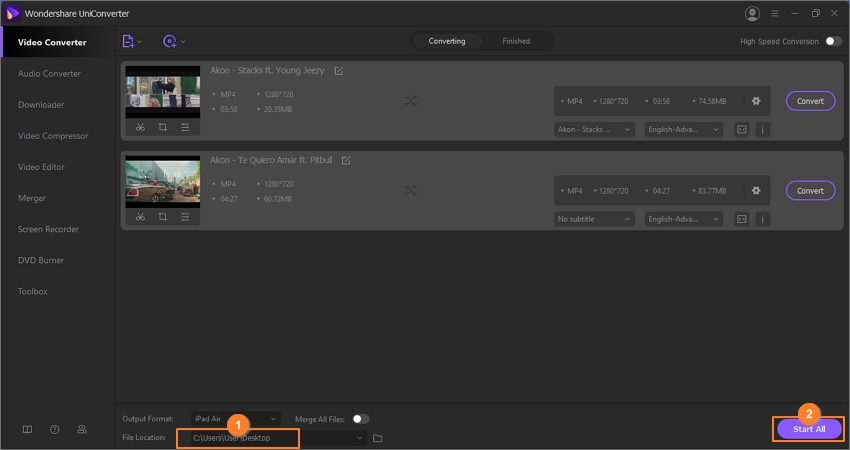Open the feedback people icon in sidebar
Image resolution: width=850 pixels, height=450 pixels.
(82, 429)
